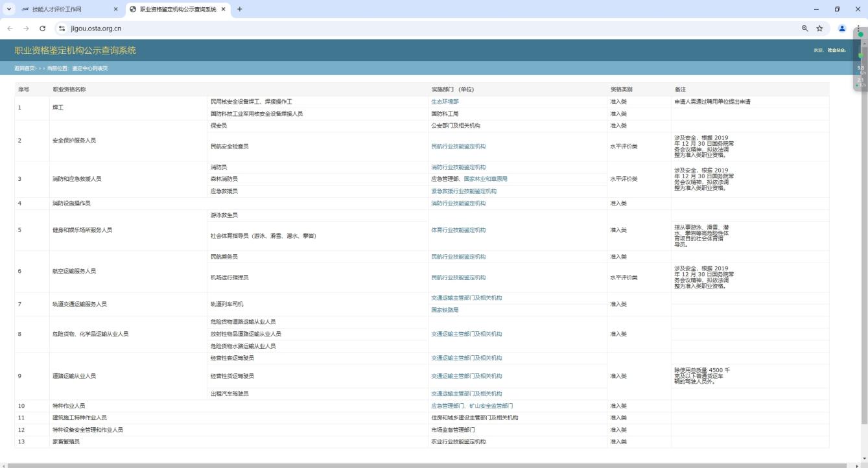Click the 紧急救援行业技能鉴定机构 link
The width and height of the screenshot is (868, 468).
[x=463, y=191]
